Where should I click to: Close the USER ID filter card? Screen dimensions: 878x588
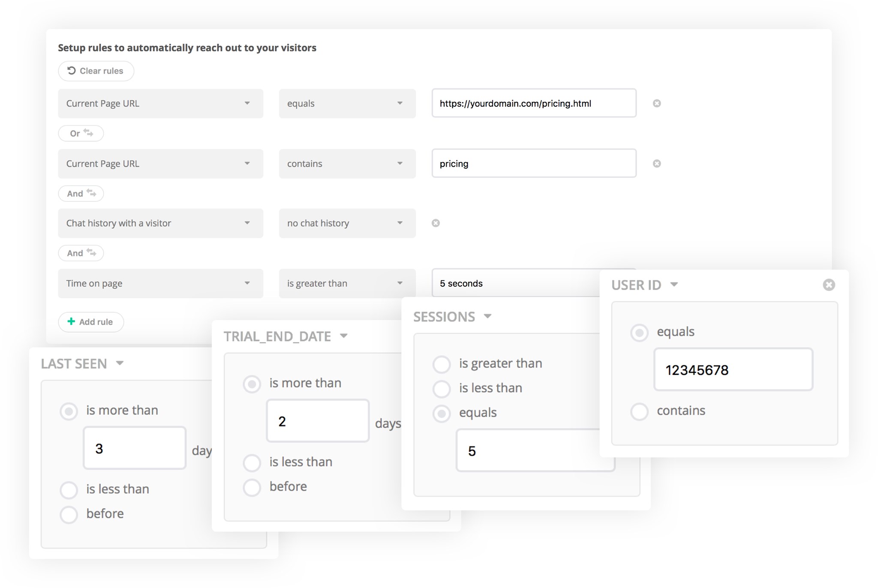point(829,285)
